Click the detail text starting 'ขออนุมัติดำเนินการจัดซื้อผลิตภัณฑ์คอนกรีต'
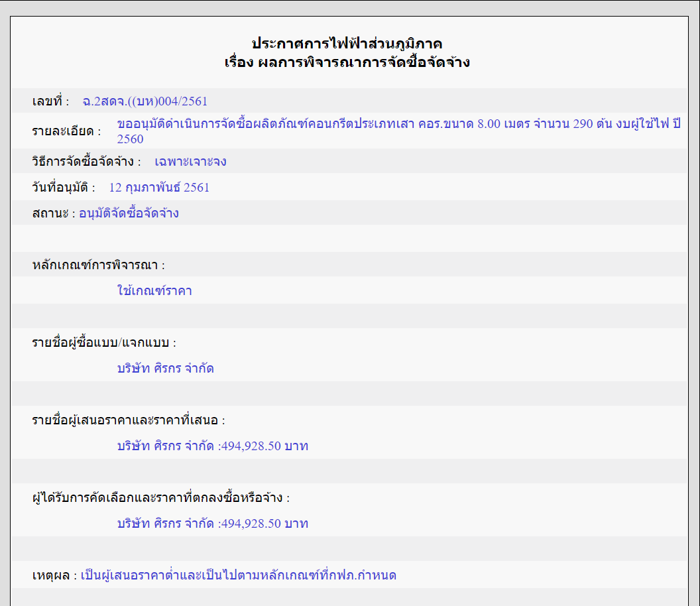 pyautogui.click(x=398, y=131)
